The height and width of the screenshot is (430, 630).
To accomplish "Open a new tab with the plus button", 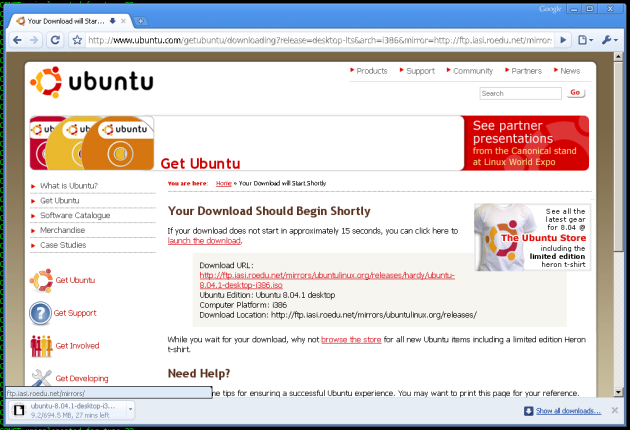I will click(140, 21).
